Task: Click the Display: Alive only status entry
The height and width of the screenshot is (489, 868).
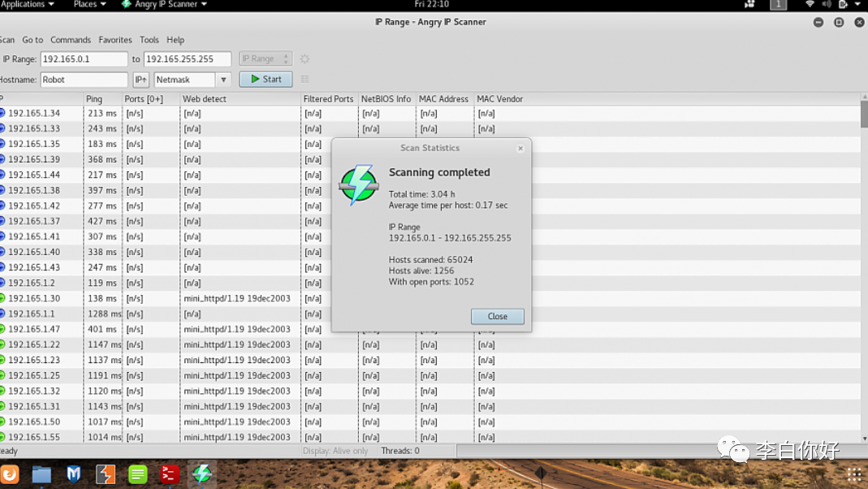Action: coord(335,451)
